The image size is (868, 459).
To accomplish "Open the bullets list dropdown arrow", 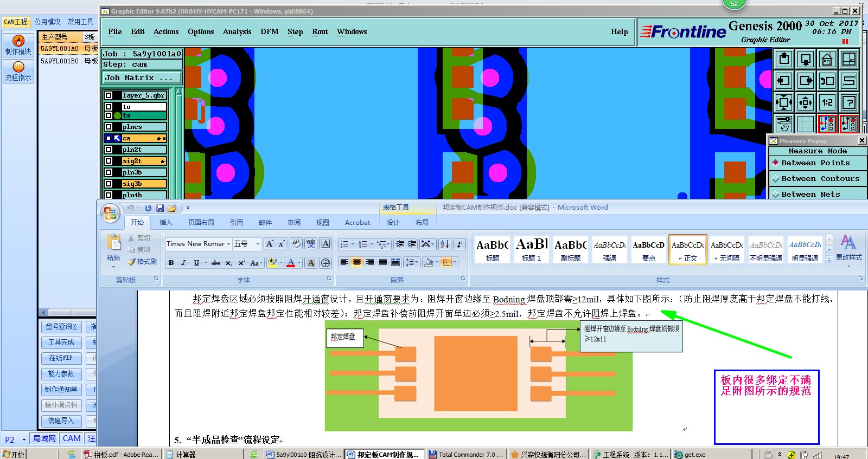I will [x=353, y=244].
